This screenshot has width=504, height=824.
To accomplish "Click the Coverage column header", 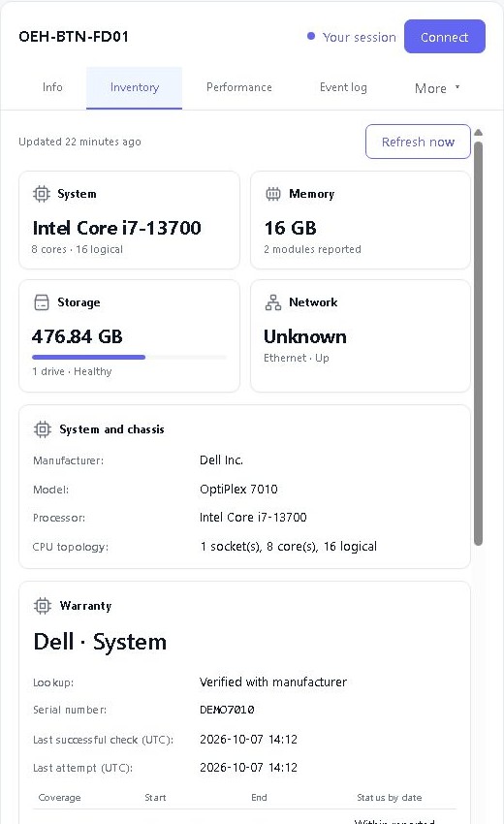I will [x=59, y=798].
